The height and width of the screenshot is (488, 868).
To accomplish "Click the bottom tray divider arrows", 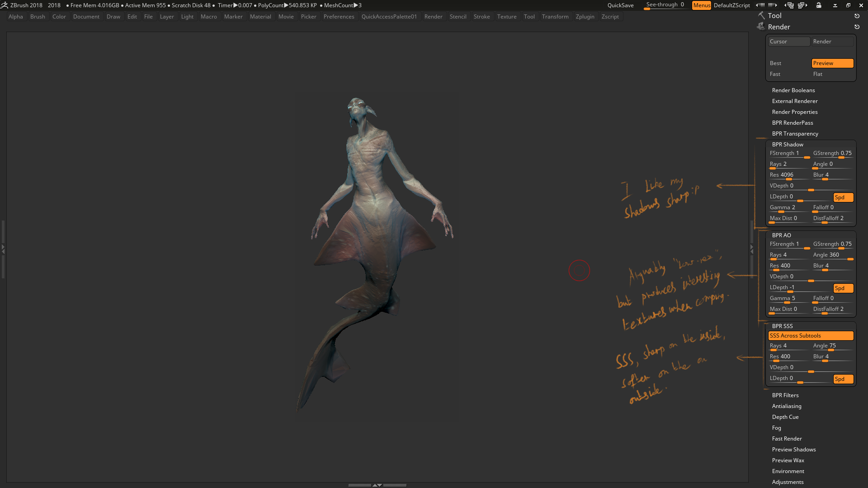I will 377,485.
